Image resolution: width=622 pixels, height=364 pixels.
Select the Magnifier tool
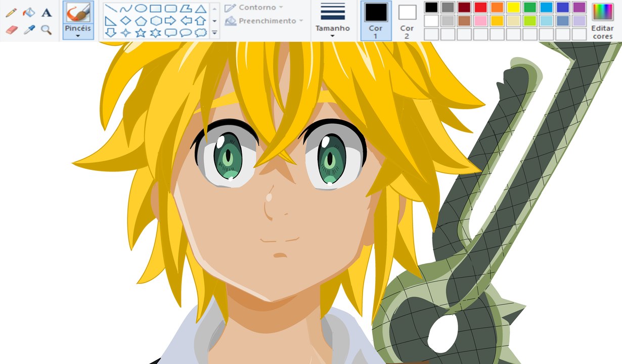(47, 30)
